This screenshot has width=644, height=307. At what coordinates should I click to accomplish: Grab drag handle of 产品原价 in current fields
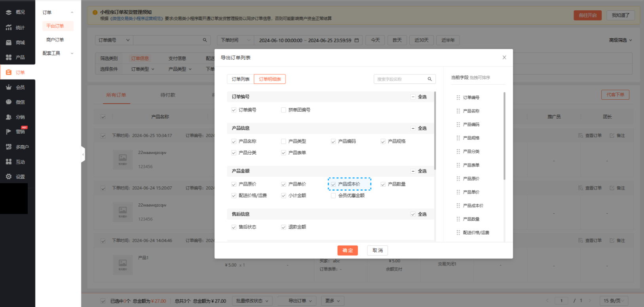(458, 178)
